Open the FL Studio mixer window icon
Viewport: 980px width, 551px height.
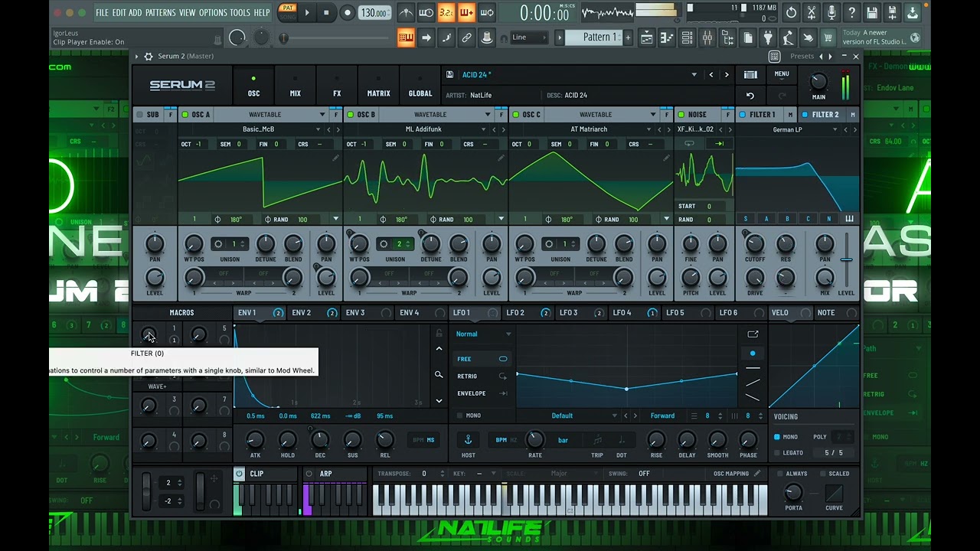point(707,37)
